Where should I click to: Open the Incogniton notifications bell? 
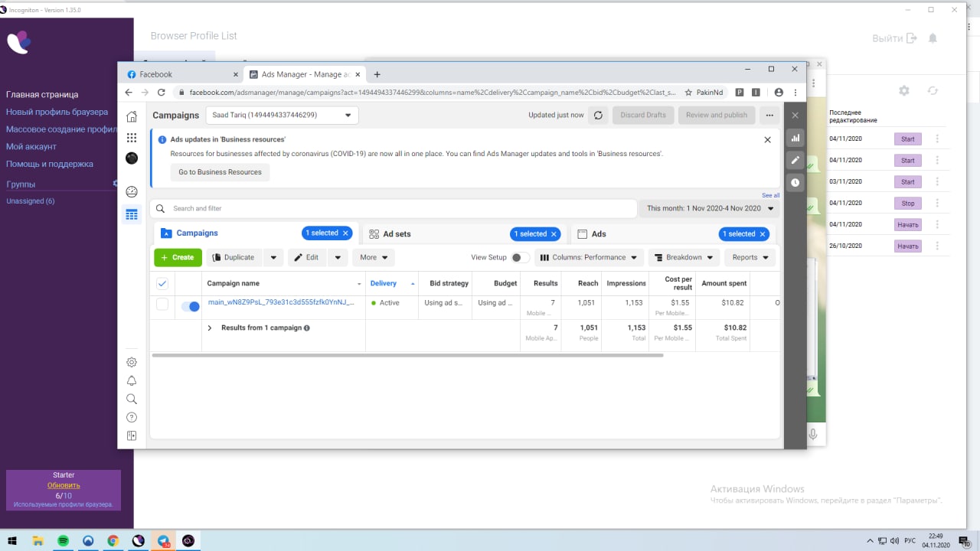[x=933, y=38]
